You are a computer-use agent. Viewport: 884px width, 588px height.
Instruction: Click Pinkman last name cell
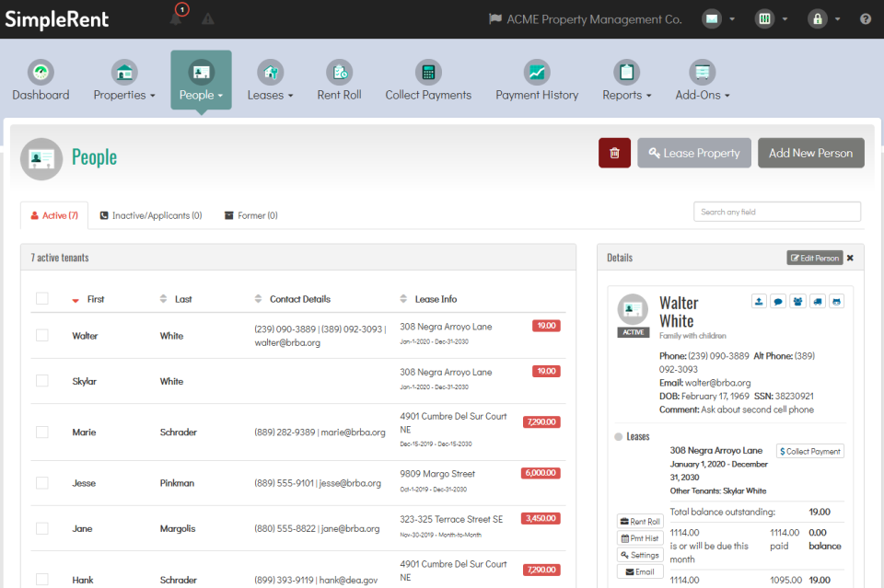click(177, 483)
